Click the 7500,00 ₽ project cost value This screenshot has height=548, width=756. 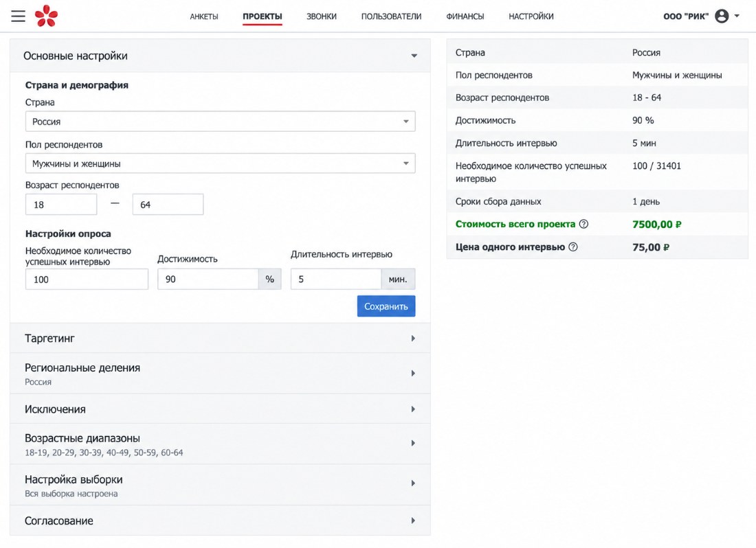pyautogui.click(x=656, y=225)
